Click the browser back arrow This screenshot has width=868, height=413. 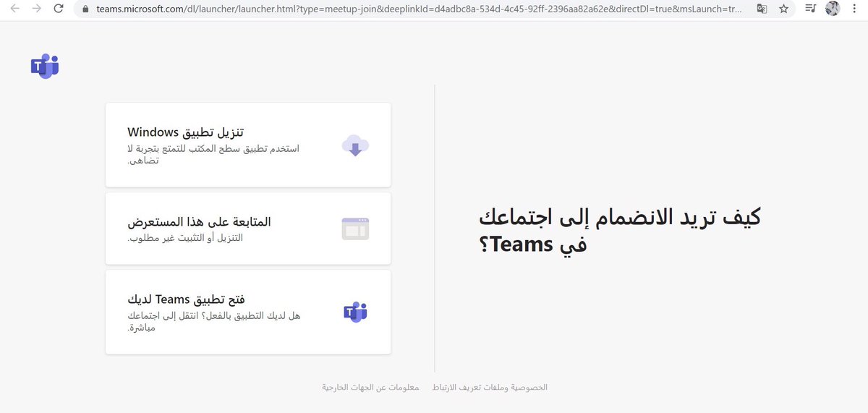pyautogui.click(x=14, y=9)
